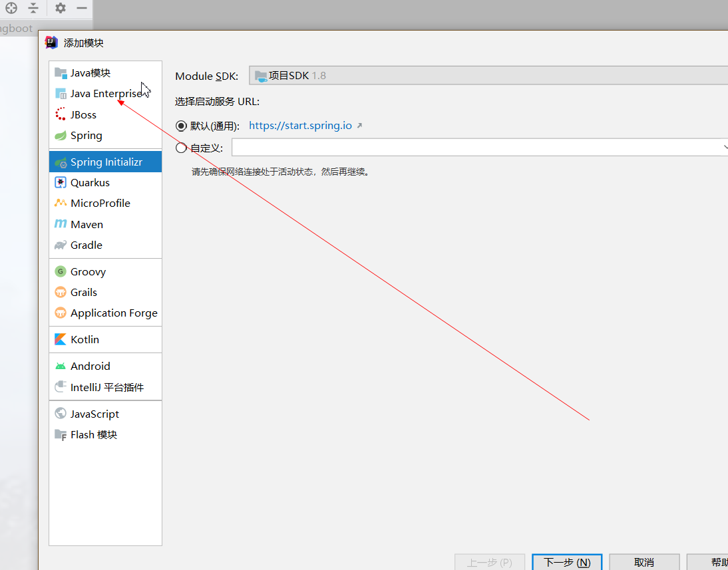Image resolution: width=728 pixels, height=570 pixels.
Task: Click the collapse all icon in toolbar
Action: click(33, 8)
